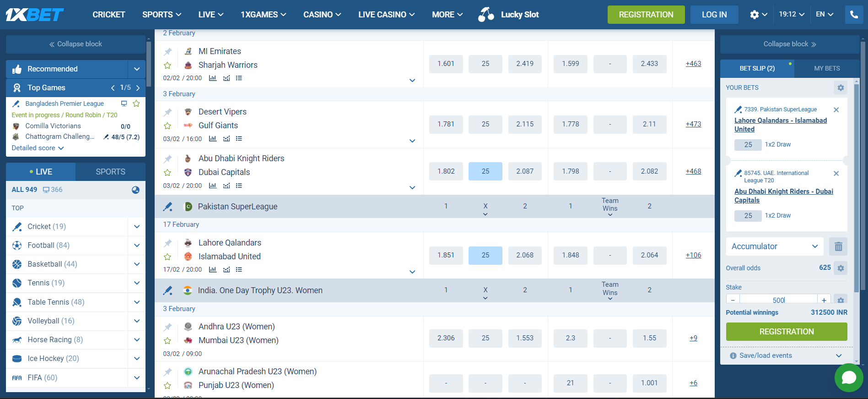
Task: Favorite the Desert Vipers match star
Action: [167, 126]
